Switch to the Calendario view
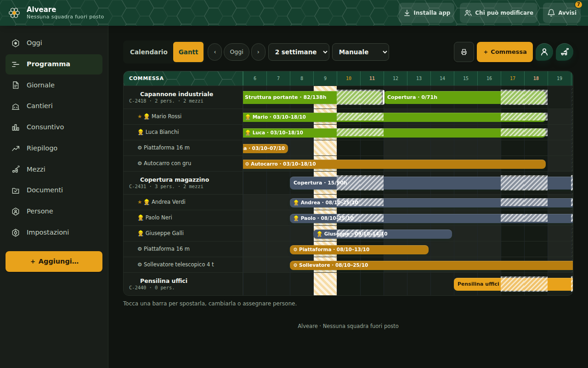 pos(149,52)
